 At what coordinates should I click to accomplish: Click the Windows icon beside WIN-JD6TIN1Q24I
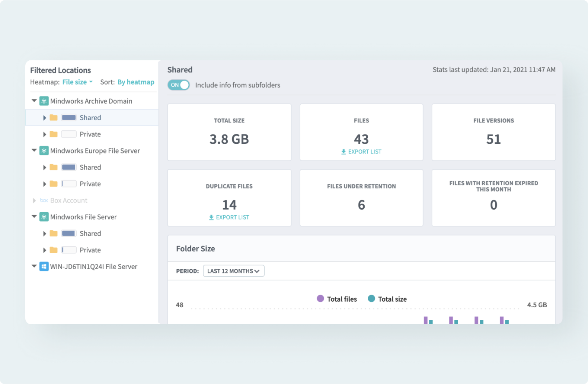point(44,267)
